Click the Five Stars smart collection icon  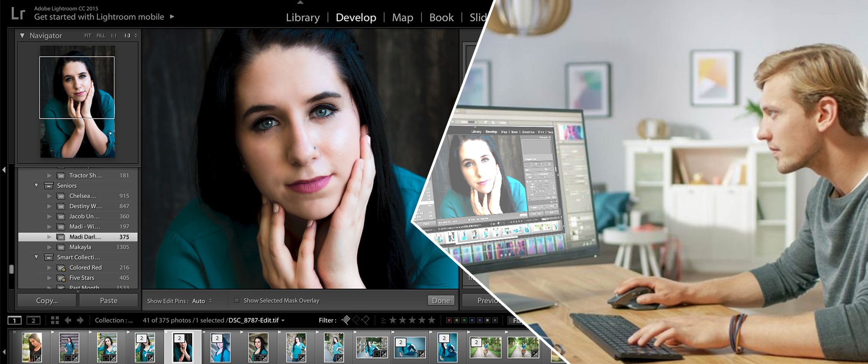click(x=61, y=278)
